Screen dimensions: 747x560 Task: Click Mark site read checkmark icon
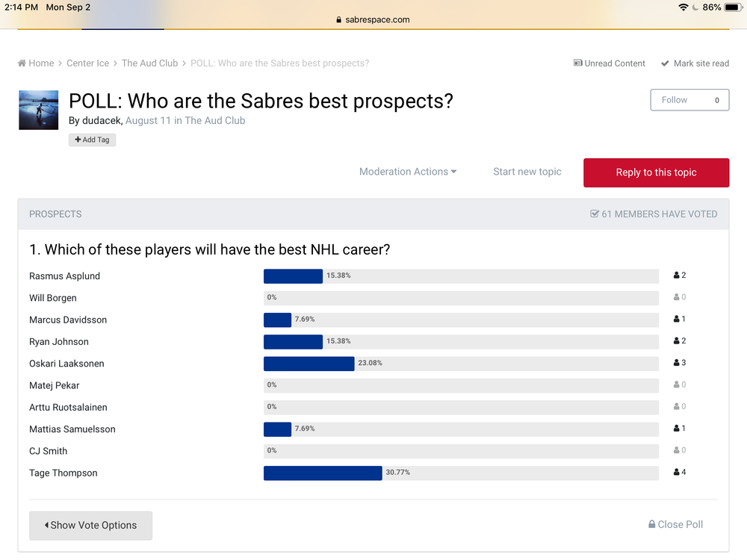(665, 63)
